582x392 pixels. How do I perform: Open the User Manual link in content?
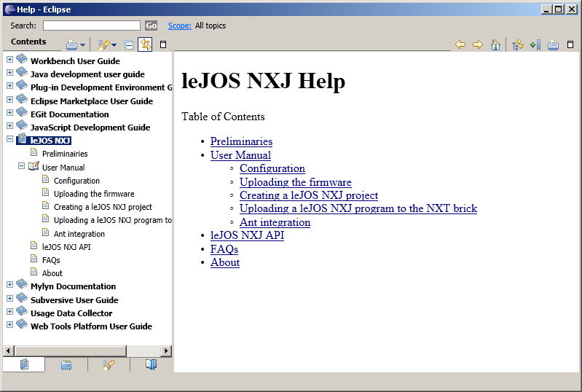[240, 155]
